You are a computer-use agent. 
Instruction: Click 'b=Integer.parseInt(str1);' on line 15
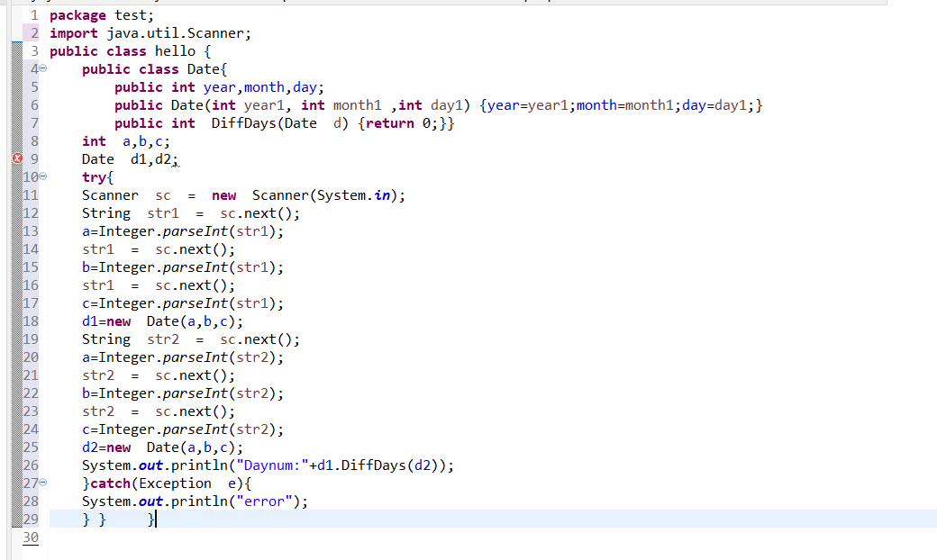pos(183,267)
